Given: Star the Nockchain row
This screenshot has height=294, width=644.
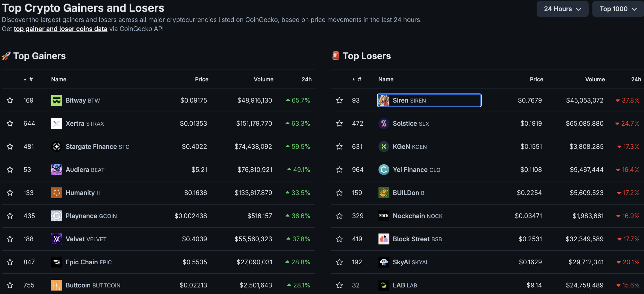Looking at the screenshot, I should [339, 216].
